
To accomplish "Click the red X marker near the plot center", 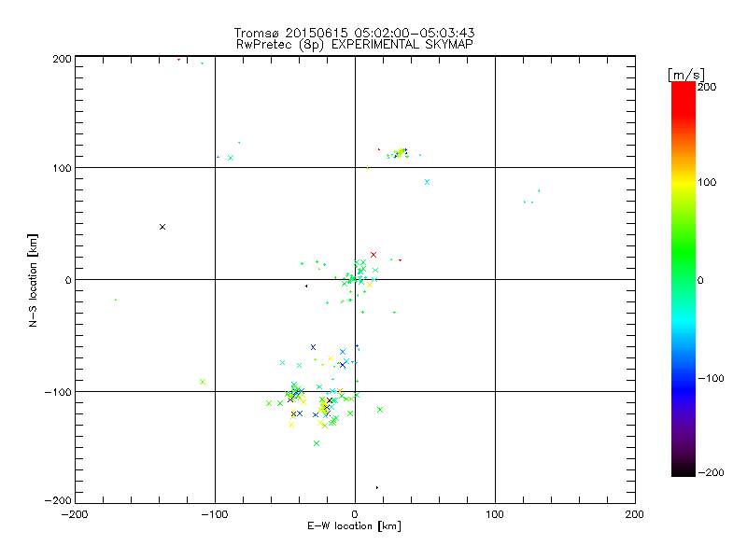I will (373, 255).
